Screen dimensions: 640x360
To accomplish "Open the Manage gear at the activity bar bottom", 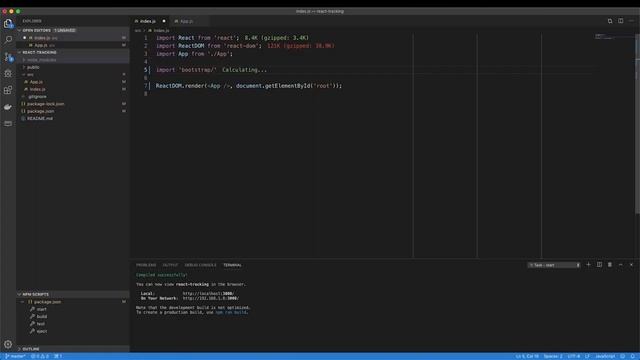I will pyautogui.click(x=8, y=344).
